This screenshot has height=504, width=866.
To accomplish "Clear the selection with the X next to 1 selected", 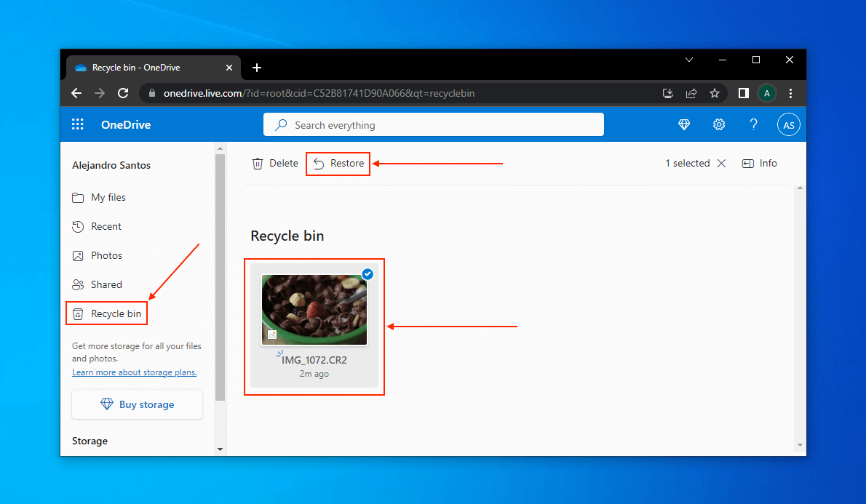I will (721, 164).
